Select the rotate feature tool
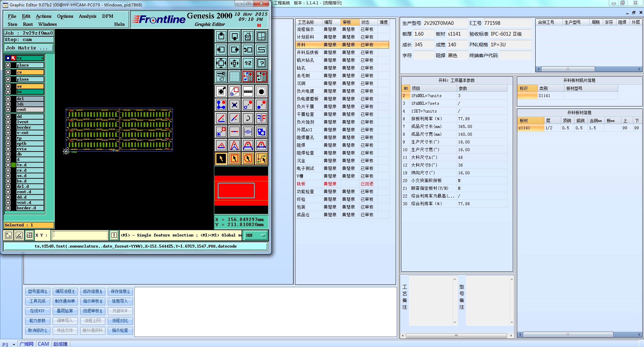The image size is (644, 347). [248, 118]
